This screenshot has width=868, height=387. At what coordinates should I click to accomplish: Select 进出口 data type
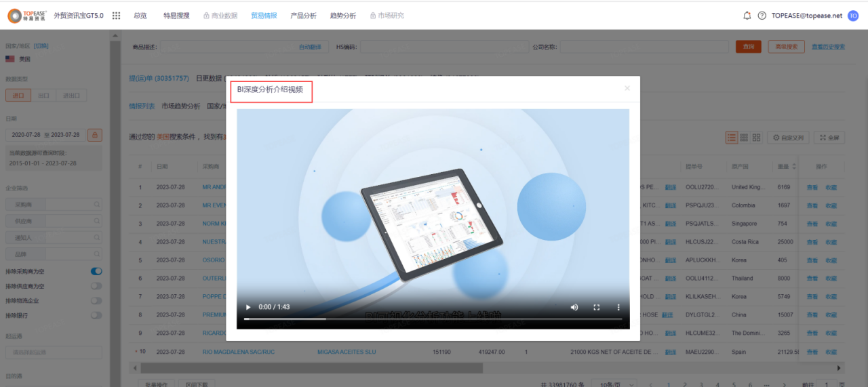point(71,96)
